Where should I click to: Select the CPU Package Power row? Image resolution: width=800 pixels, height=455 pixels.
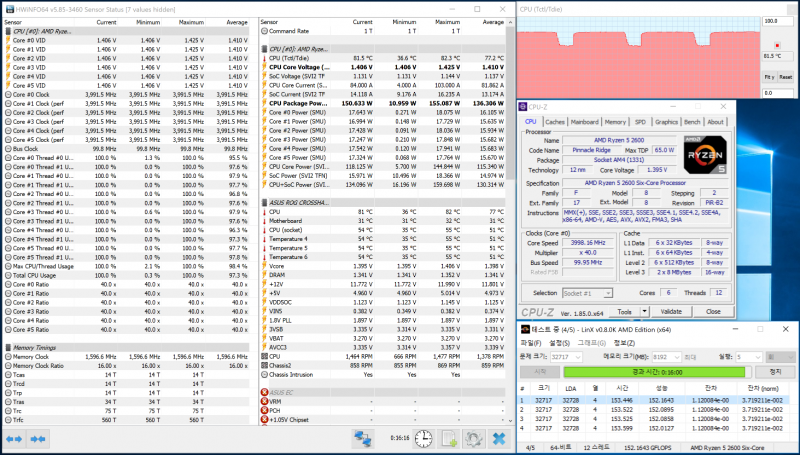[383, 104]
